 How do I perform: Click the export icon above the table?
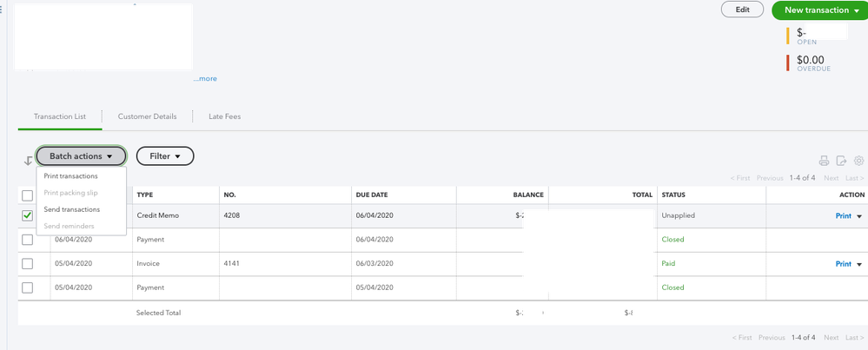pos(841,161)
